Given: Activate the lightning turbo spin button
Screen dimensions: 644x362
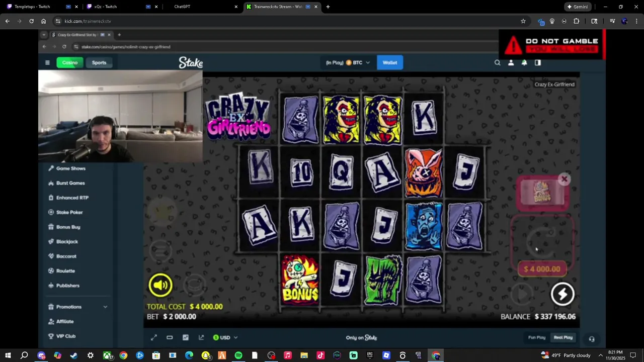Looking at the screenshot, I should [x=562, y=294].
